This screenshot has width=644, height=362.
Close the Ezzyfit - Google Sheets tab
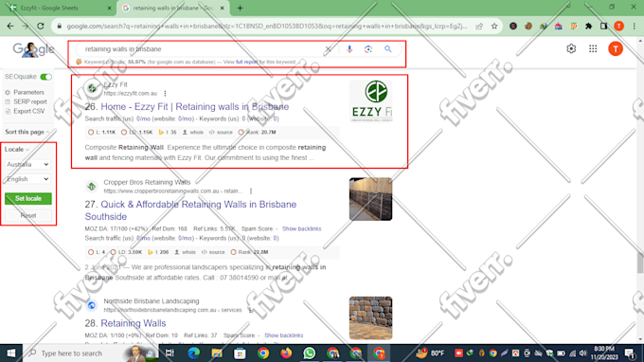point(109,8)
